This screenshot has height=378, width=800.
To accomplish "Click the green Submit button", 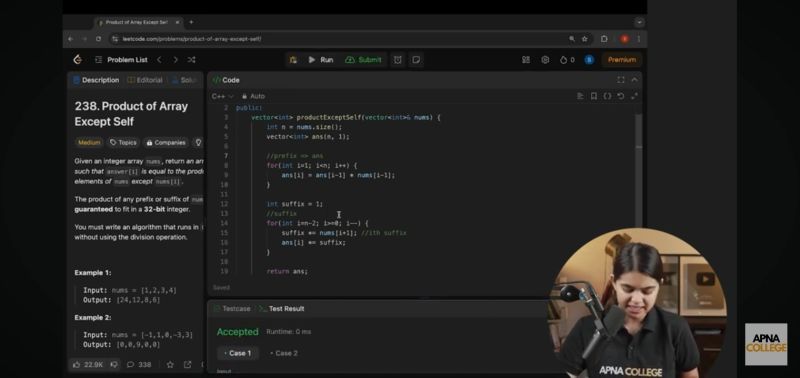I will (x=363, y=60).
